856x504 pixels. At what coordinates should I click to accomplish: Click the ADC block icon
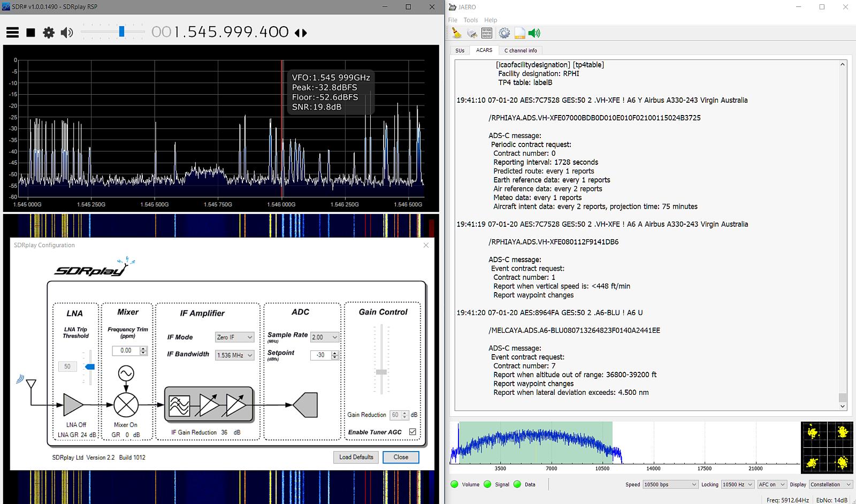tap(305, 405)
